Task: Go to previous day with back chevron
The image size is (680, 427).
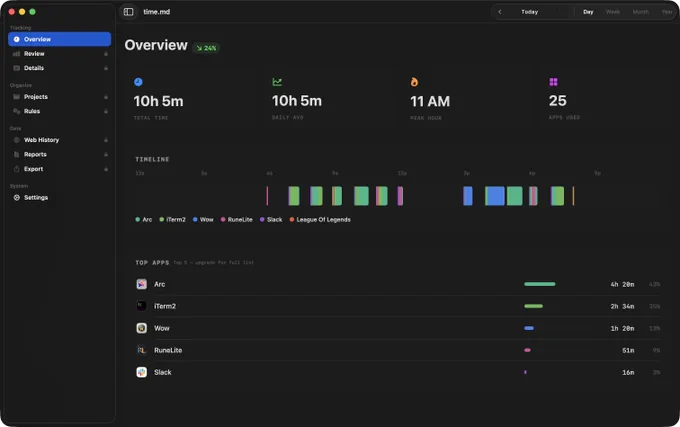Action: pyautogui.click(x=500, y=12)
